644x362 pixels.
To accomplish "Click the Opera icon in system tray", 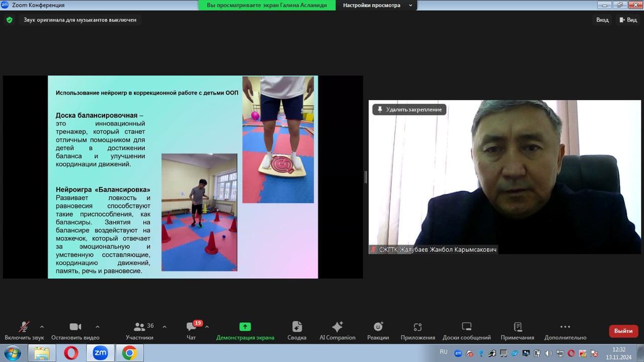I will pos(571,353).
